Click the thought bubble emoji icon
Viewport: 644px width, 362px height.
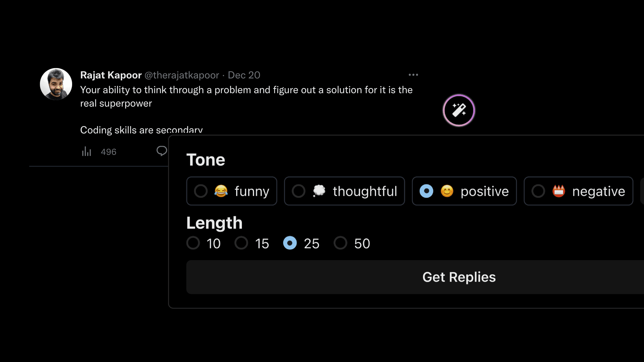pos(319,191)
